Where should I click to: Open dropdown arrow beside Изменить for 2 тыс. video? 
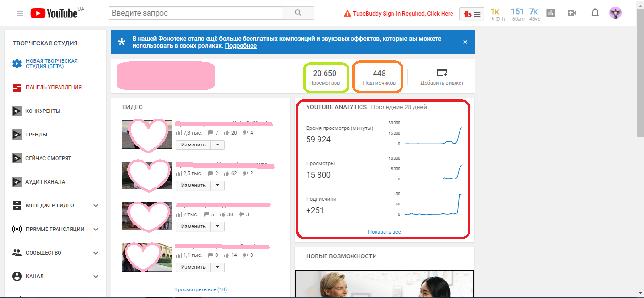217,226
